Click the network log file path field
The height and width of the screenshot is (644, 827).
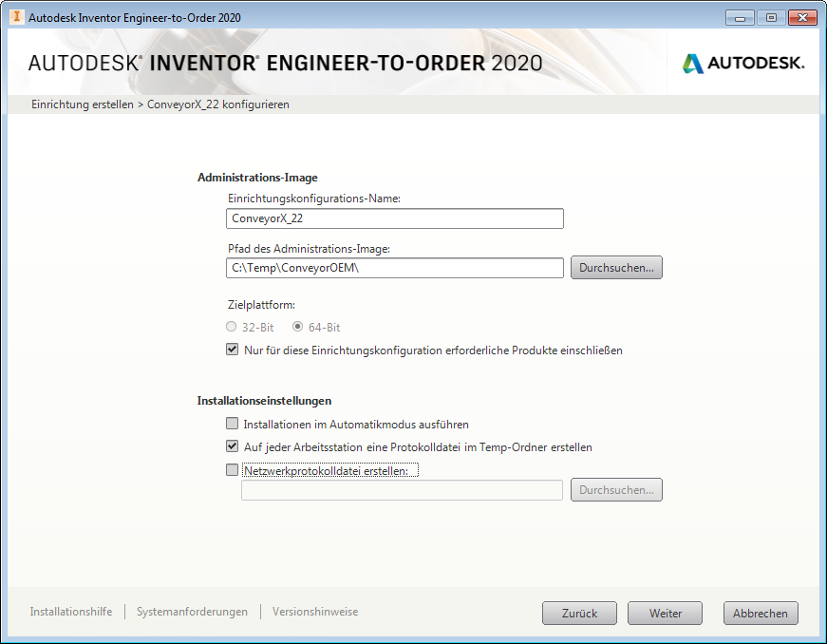click(402, 490)
